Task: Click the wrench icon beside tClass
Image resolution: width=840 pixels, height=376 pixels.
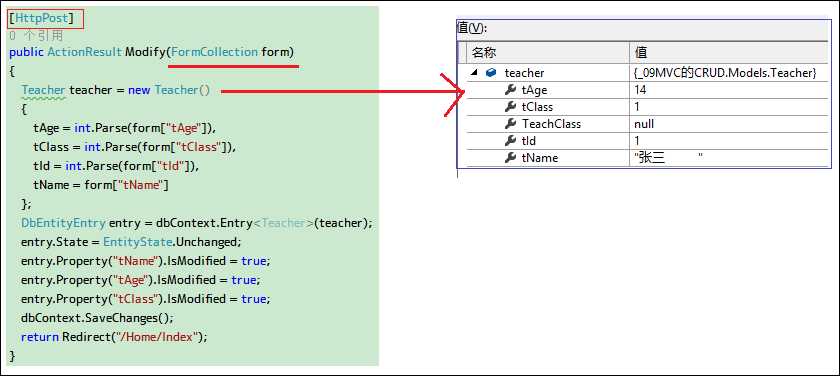Action: (510, 107)
